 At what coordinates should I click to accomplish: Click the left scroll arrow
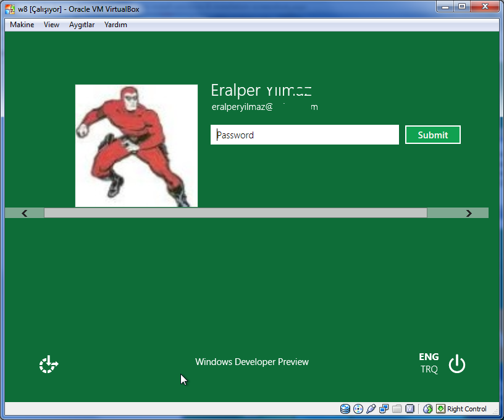[25, 213]
